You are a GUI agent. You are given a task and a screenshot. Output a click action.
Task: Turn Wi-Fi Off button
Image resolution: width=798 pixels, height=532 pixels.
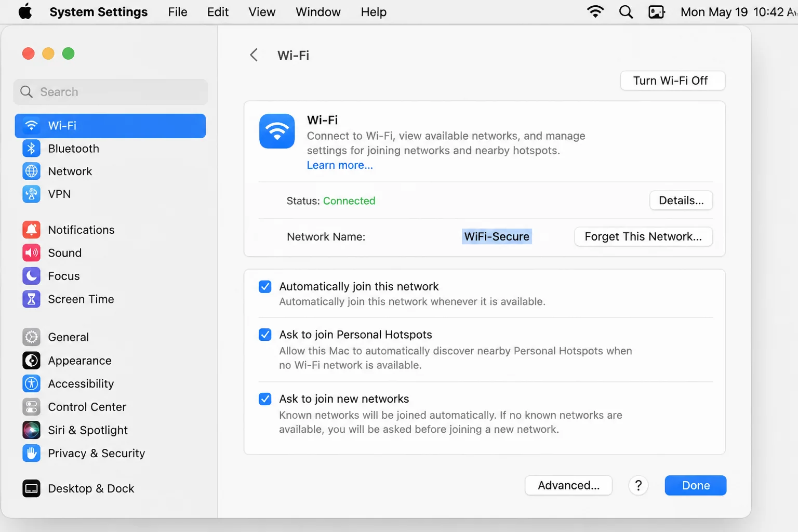pos(673,81)
